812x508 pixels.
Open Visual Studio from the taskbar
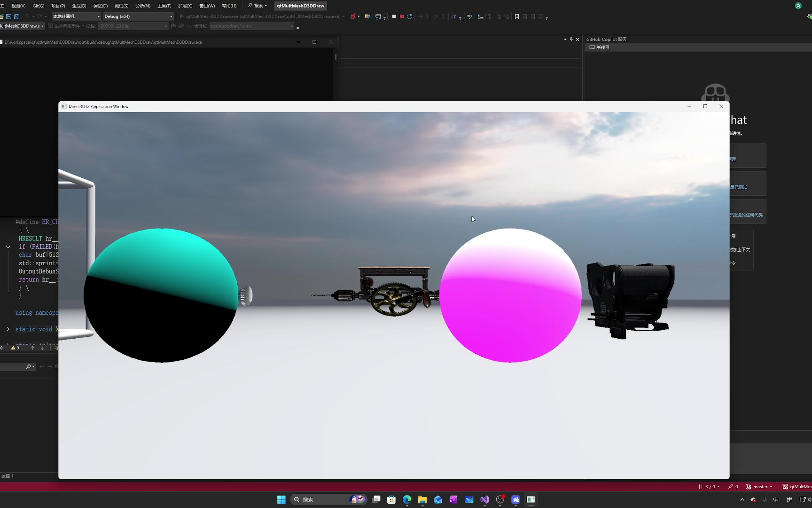click(x=484, y=500)
